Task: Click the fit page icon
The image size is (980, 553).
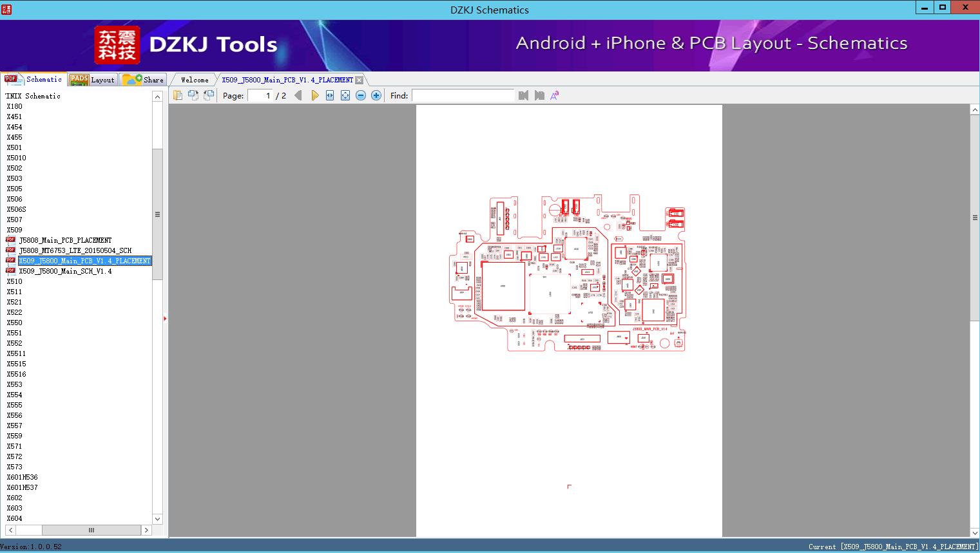Action: click(x=345, y=95)
